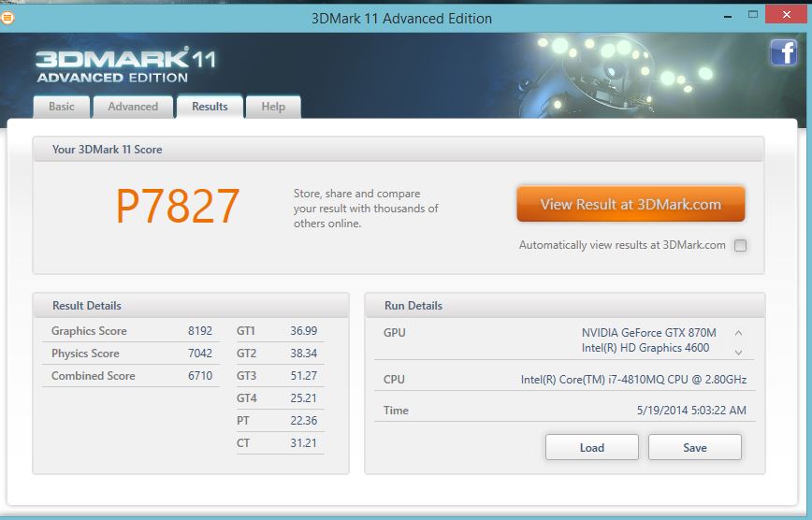Switch to the Basic tab
The height and width of the screenshot is (520, 812).
(62, 107)
